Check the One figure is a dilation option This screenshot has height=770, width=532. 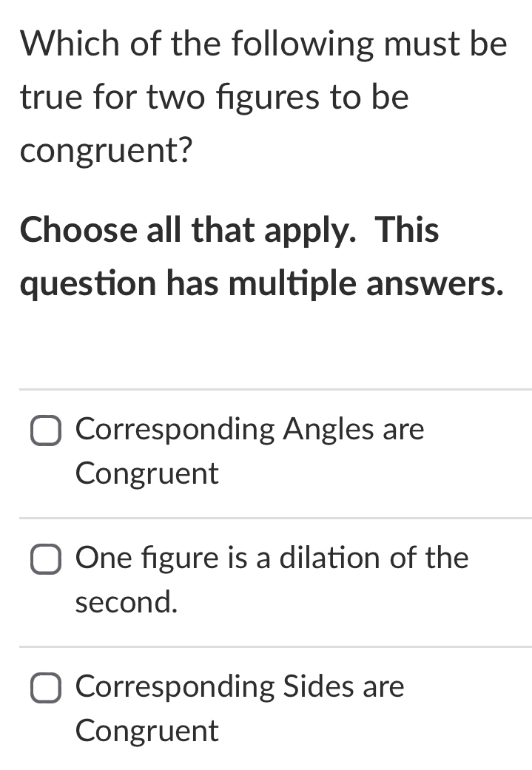(x=46, y=560)
